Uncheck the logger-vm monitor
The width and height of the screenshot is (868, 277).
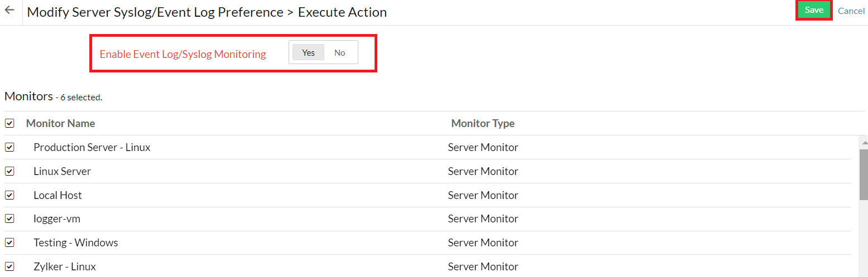pyautogui.click(x=9, y=219)
